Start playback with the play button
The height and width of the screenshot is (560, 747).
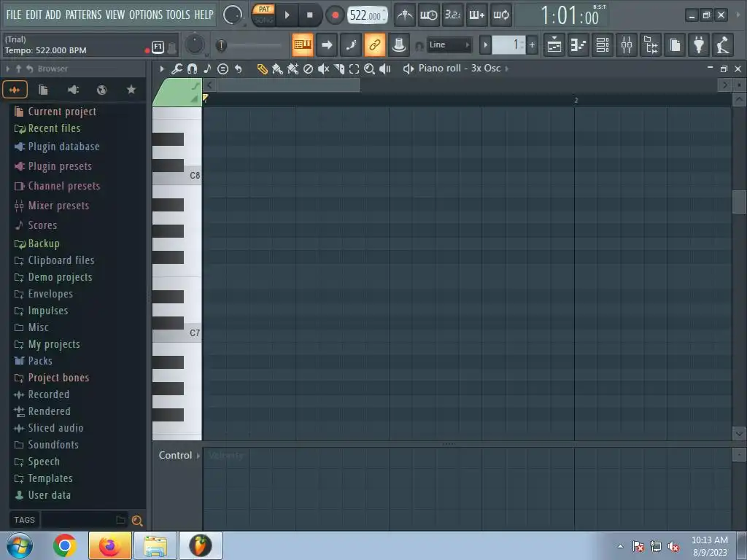(x=287, y=15)
